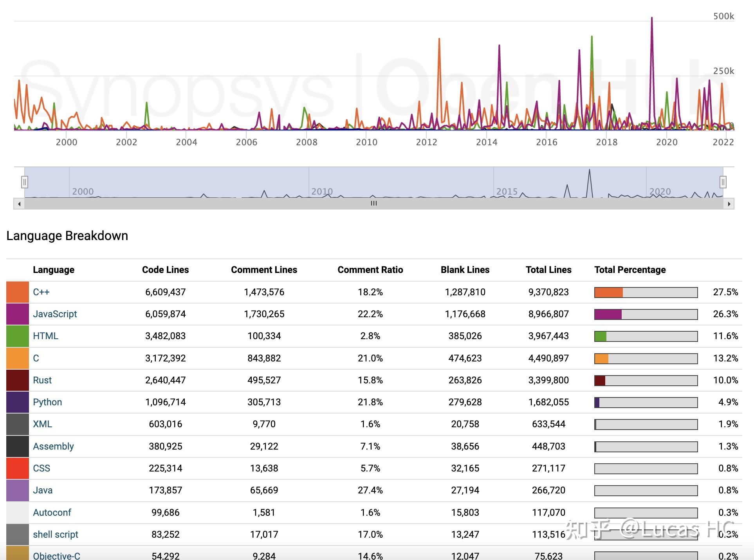Click the purple JavaScript color swatch

18,314
